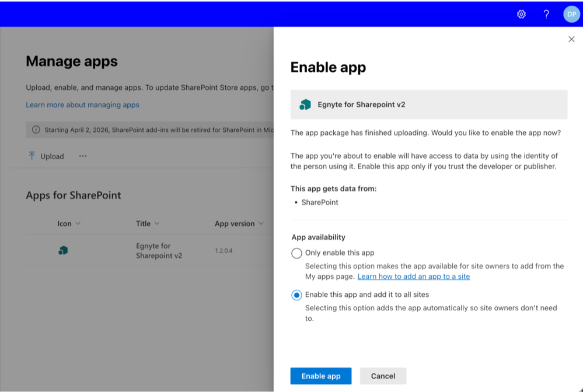Select the Only enable this app option

pyautogui.click(x=296, y=253)
